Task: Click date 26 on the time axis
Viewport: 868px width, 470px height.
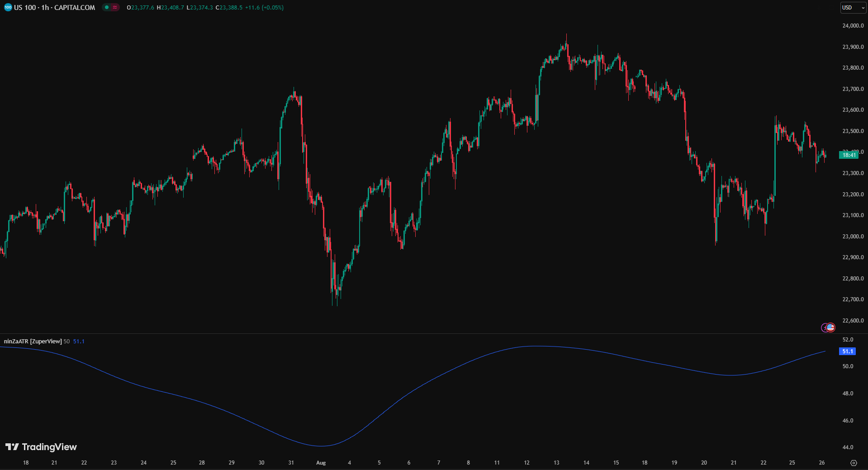Action: (822, 463)
